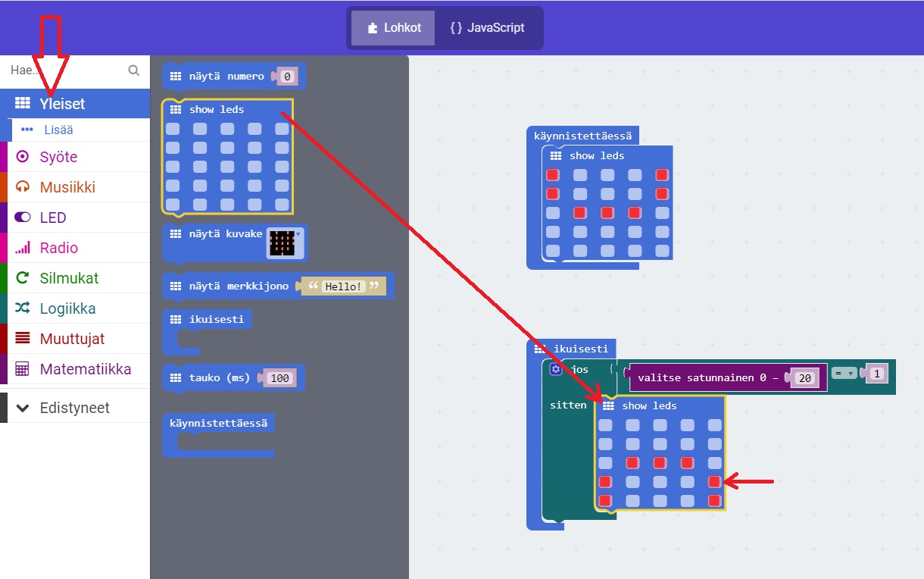The height and width of the screenshot is (579, 924).
Task: Expand the Edistyneet advanced section
Action: pos(73,408)
